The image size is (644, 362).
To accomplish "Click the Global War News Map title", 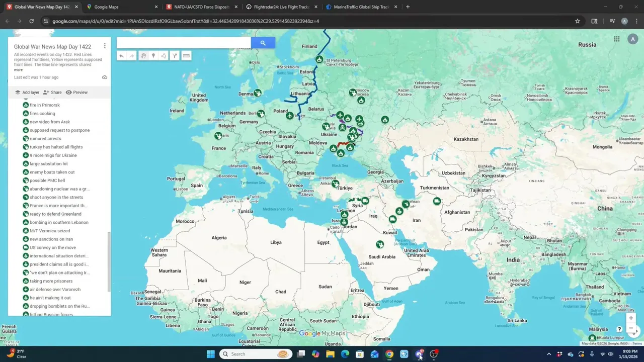I will point(52,46).
